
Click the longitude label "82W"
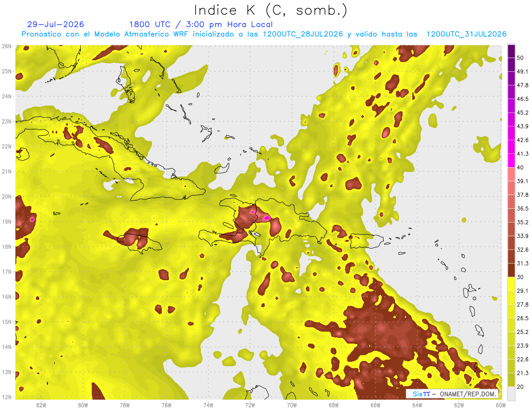tap(41, 405)
